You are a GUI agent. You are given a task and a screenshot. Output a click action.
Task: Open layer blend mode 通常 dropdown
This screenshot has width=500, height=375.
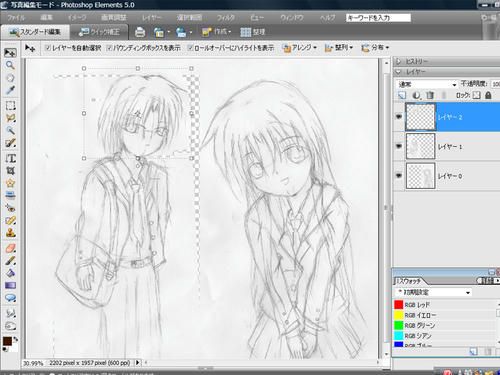(x=426, y=84)
